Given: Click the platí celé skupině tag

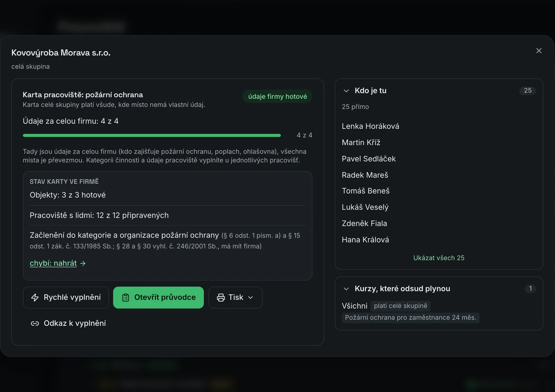Looking at the screenshot, I should (x=401, y=306).
